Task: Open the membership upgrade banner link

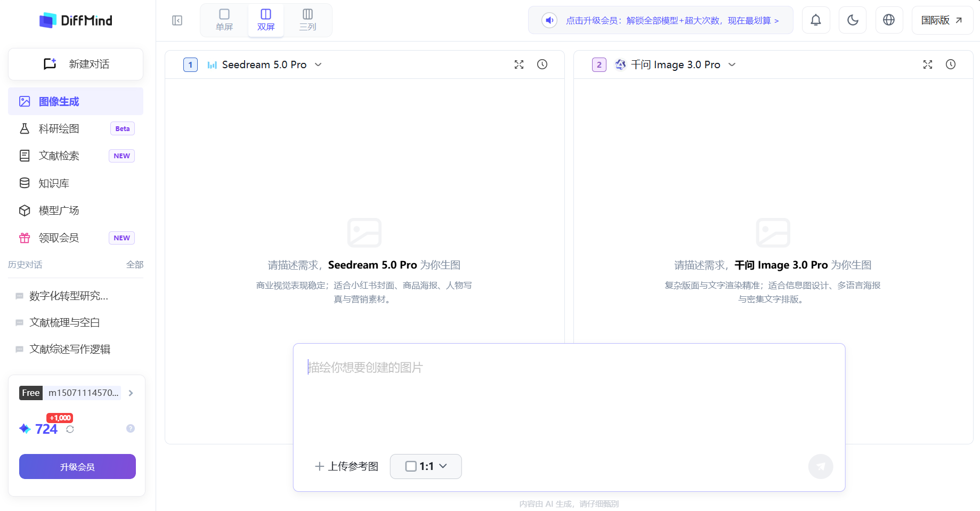Action: pos(673,21)
